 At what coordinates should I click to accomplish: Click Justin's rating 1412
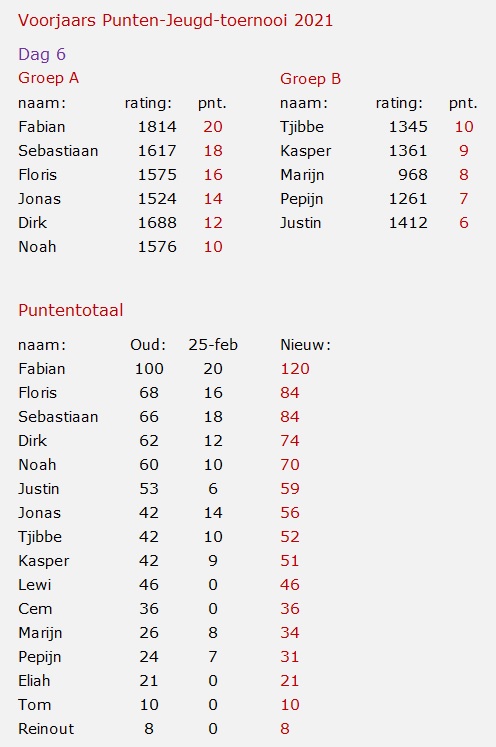(x=408, y=222)
